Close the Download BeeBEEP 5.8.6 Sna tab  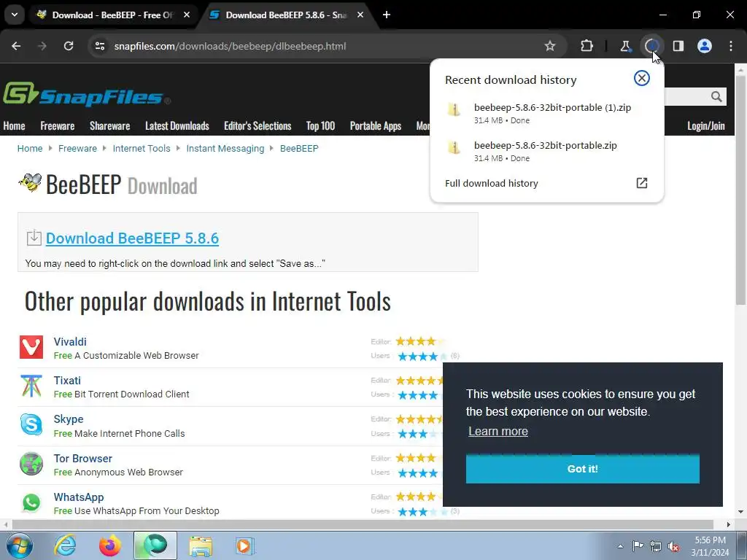[360, 15]
